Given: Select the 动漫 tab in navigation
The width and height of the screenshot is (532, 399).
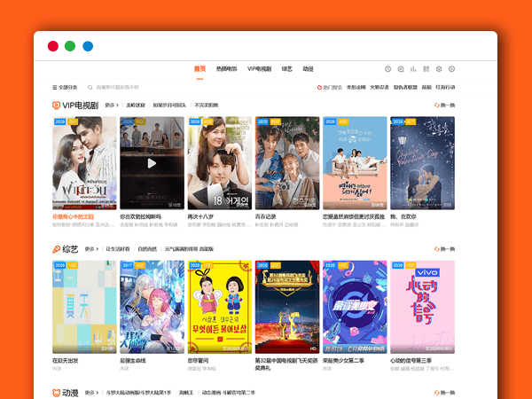Looking at the screenshot, I should pyautogui.click(x=308, y=69).
